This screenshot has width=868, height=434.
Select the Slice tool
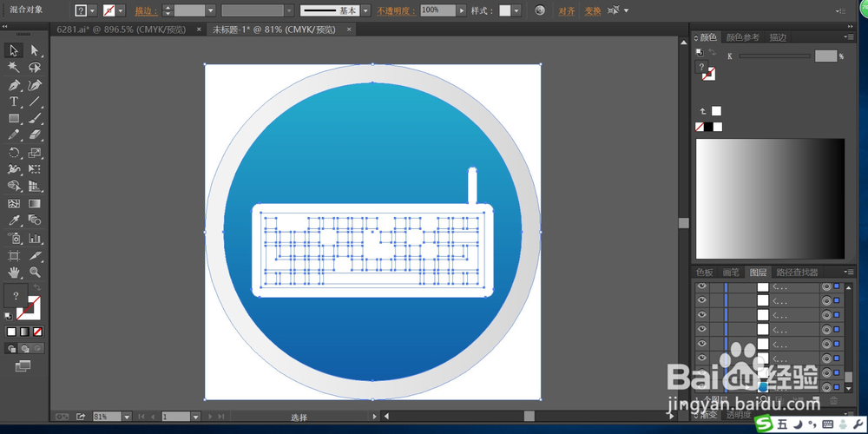pyautogui.click(x=35, y=255)
